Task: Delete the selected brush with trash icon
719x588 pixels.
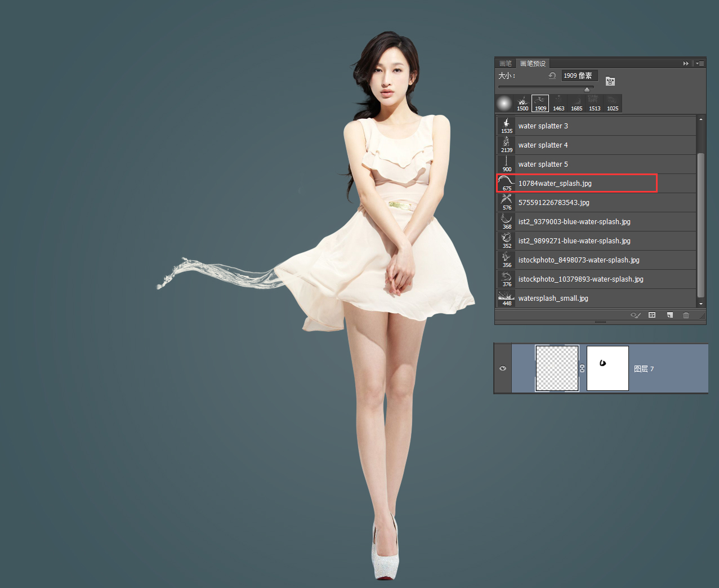Action: point(686,315)
